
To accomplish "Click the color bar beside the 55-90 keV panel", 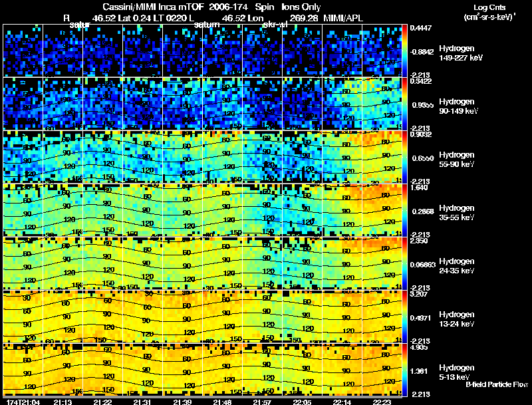I will (x=404, y=157).
